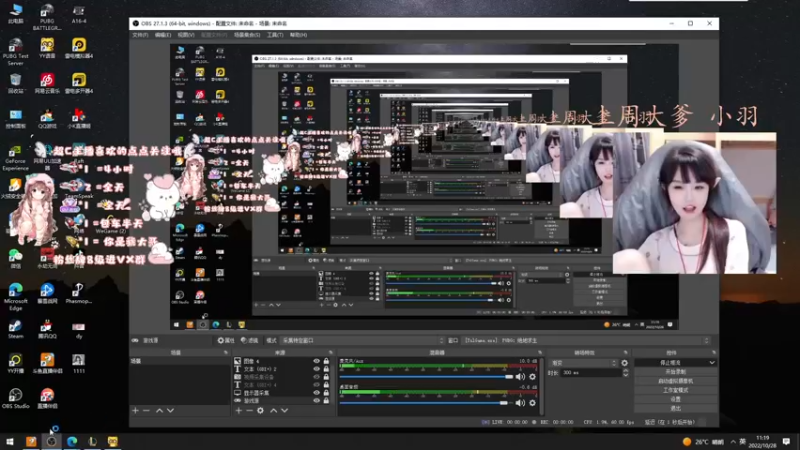Image resolution: width=800 pixels, height=450 pixels.
Task: Click the 启动虚拟摄像机 button
Action: click(x=676, y=381)
